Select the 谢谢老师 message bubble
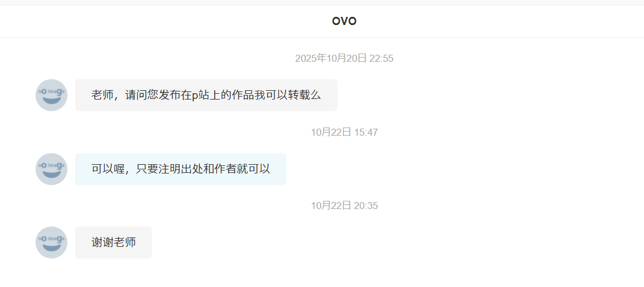 (113, 242)
